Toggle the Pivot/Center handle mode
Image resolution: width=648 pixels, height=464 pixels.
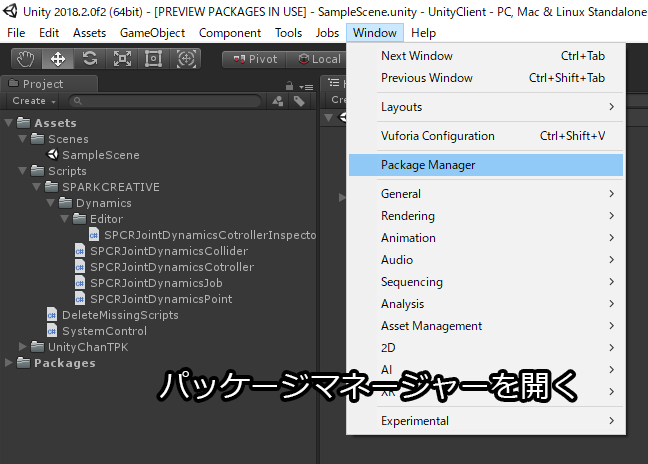pos(255,59)
